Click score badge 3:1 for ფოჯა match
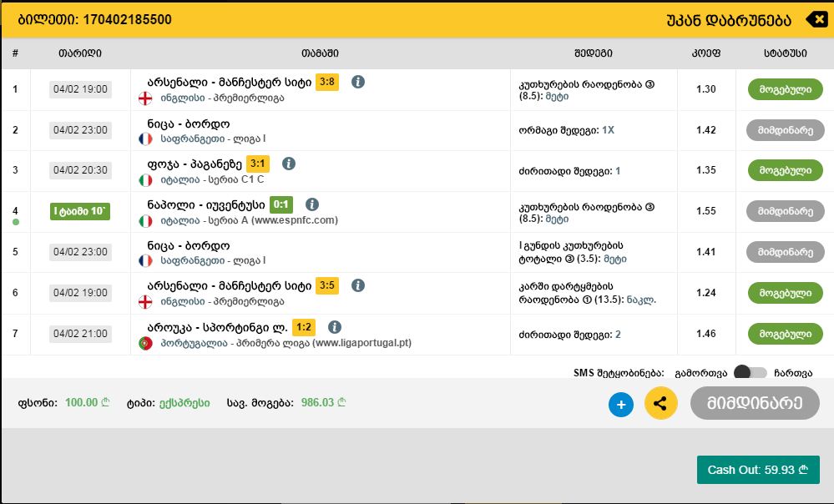 click(258, 164)
